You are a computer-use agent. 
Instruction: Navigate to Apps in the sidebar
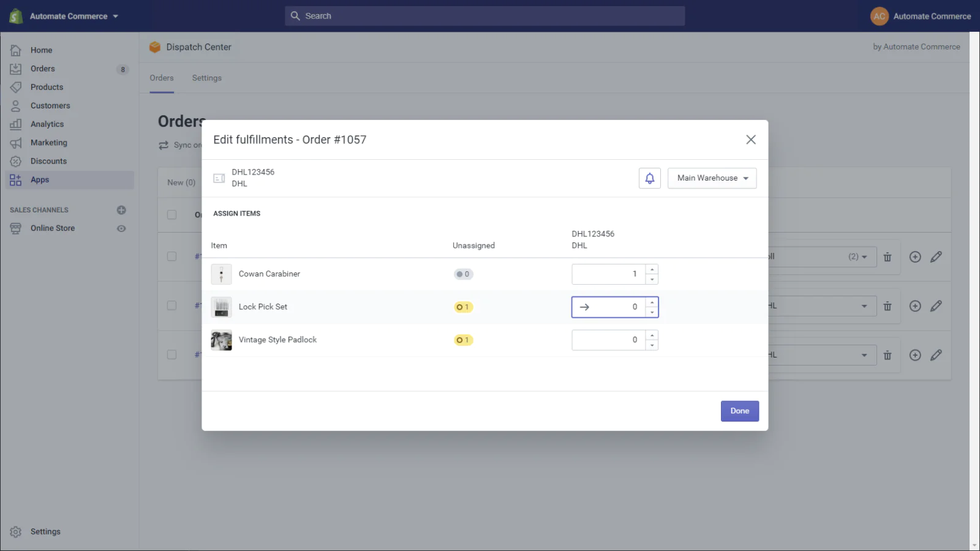39,179
